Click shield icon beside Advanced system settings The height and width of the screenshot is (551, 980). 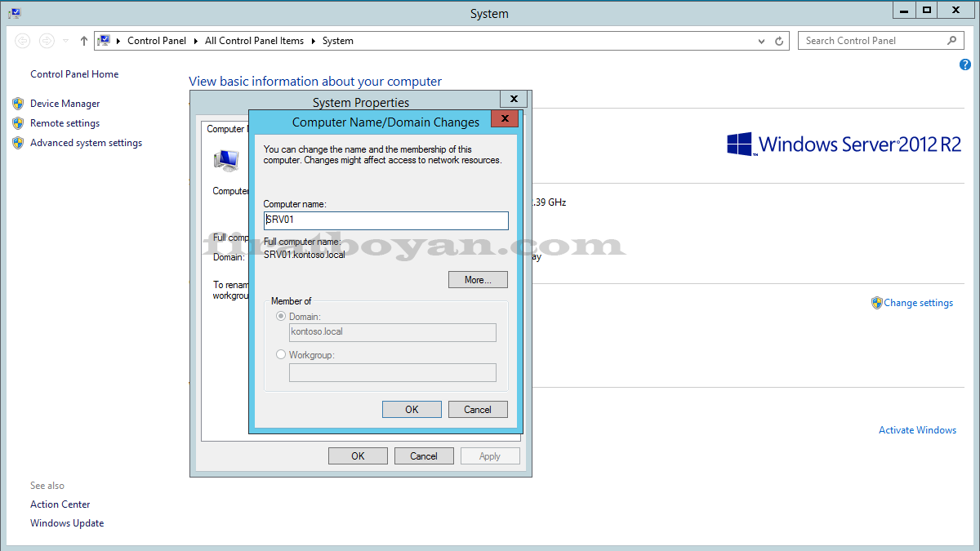pyautogui.click(x=18, y=143)
